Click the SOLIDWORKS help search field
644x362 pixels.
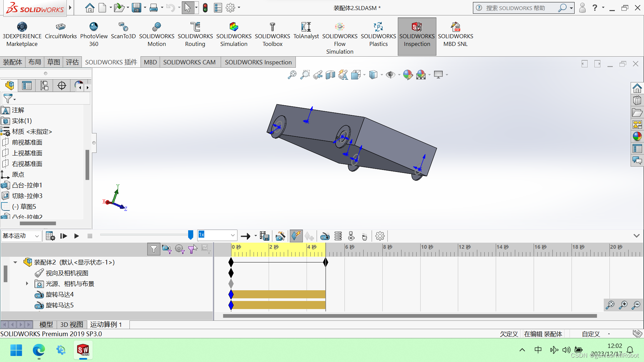[x=520, y=8]
